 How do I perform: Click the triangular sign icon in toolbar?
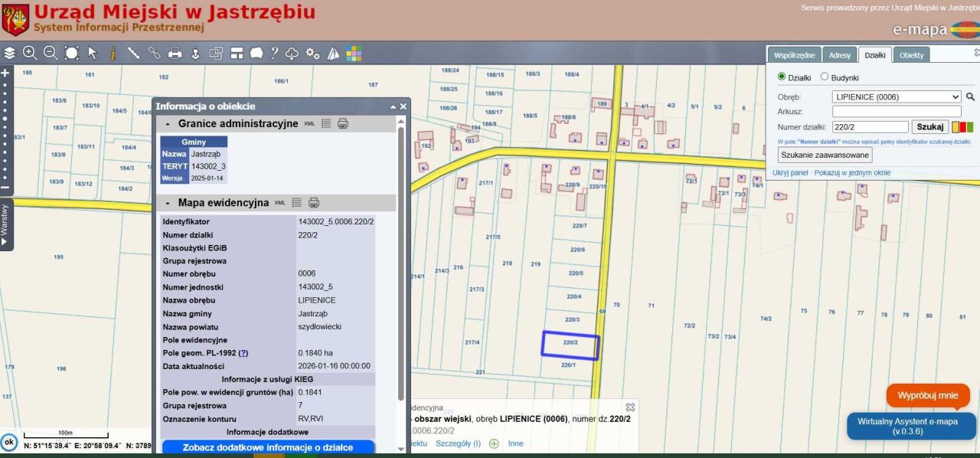(332, 54)
